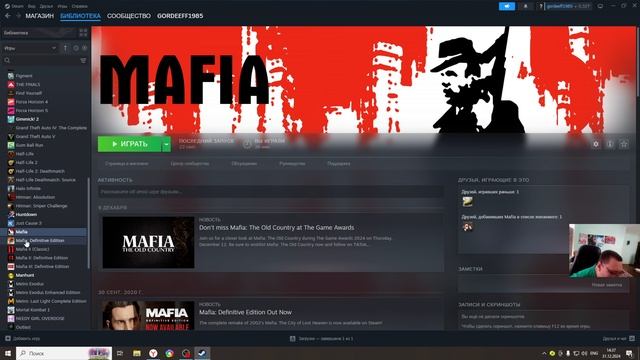Open the Steam announcements megaphone button
The height and width of the screenshot is (360, 640).
pos(507,6)
